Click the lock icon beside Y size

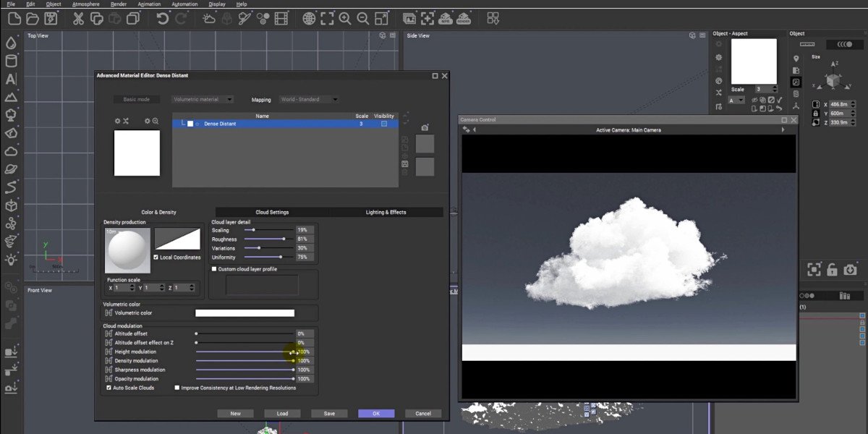816,114
